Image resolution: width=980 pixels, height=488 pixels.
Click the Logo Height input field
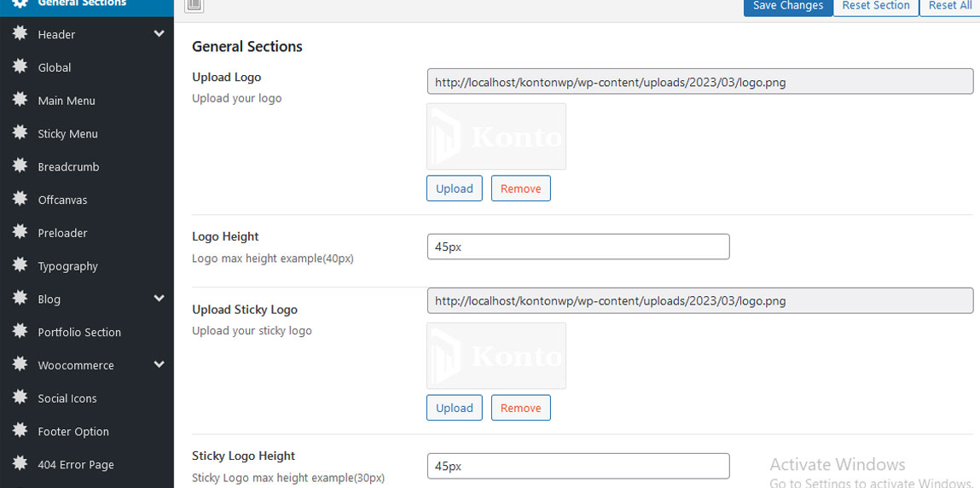[x=578, y=247]
